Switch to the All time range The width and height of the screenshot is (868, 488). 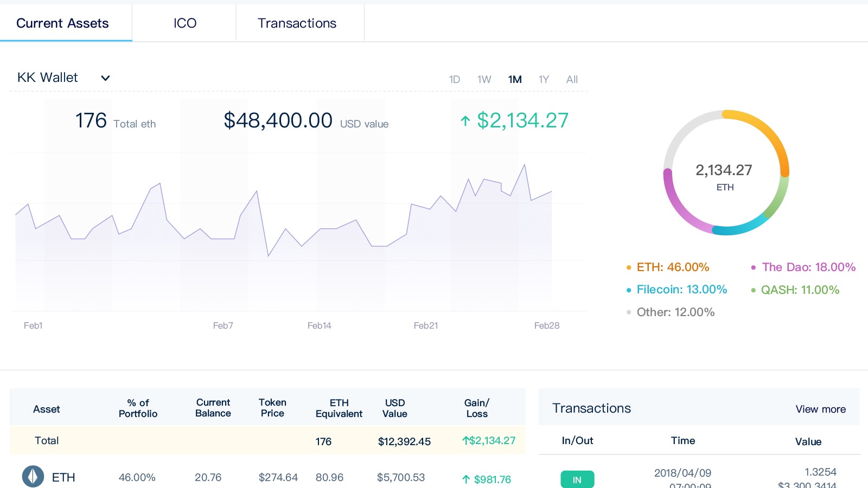pos(571,79)
